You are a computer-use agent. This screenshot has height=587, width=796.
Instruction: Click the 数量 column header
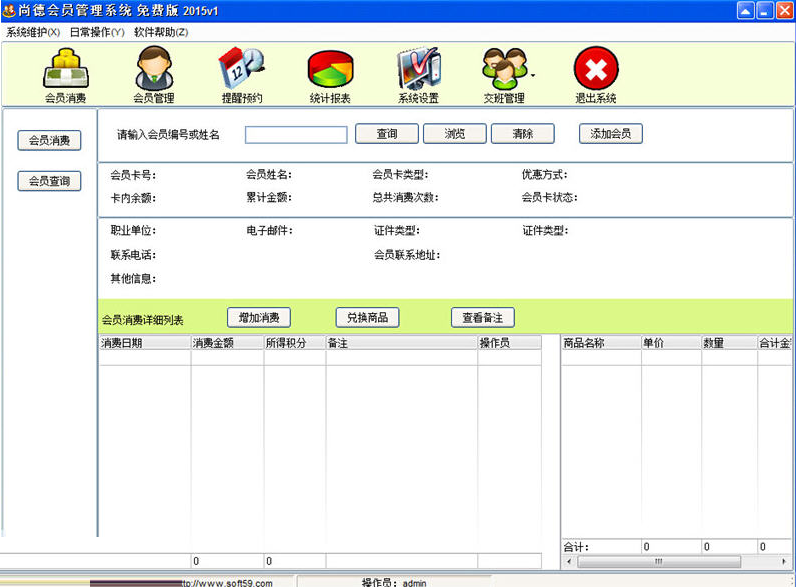(729, 343)
